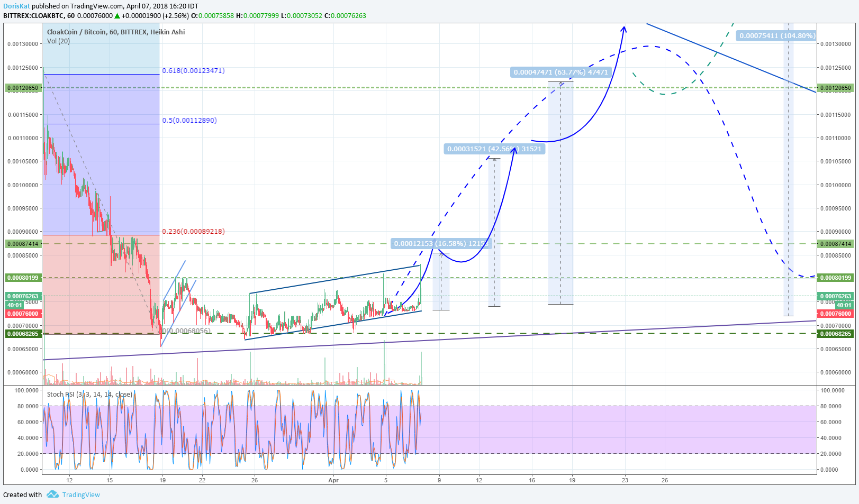Click the 20.0000 level on the right Stoch RSI scale
The width and height of the screenshot is (859, 504).
coord(831,454)
